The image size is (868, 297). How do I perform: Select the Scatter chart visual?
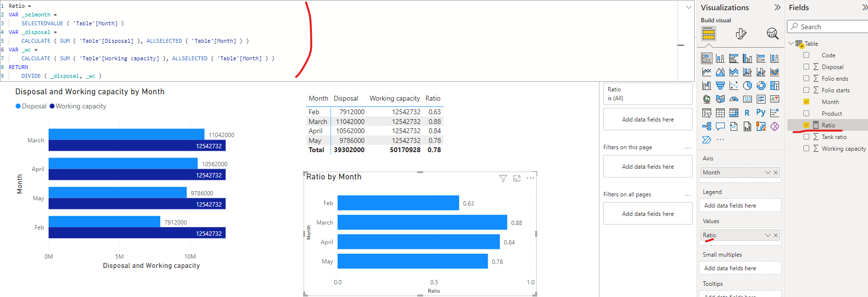(x=734, y=86)
